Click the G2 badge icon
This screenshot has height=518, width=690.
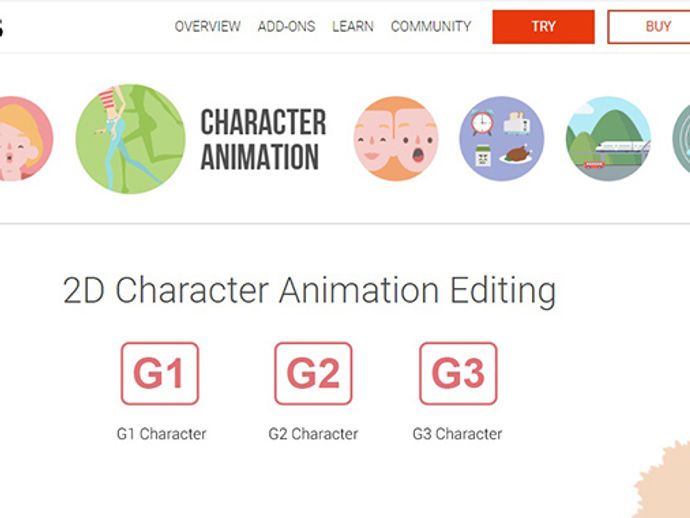point(313,374)
